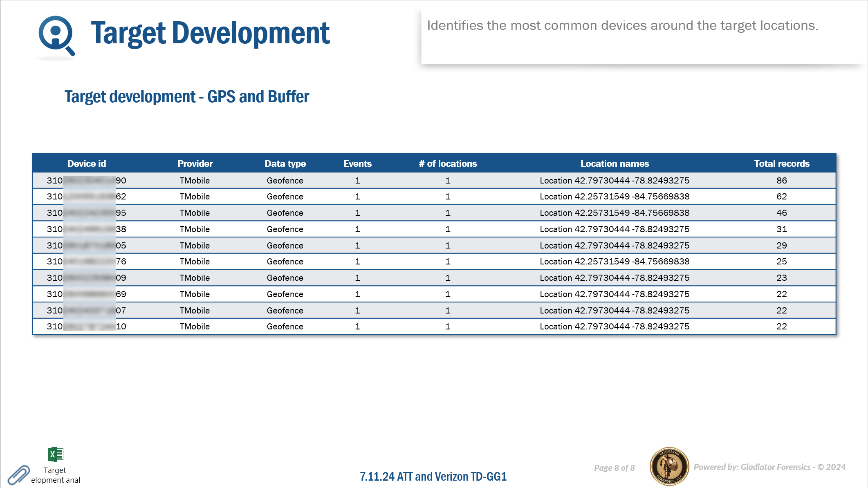Select the Location names column header
Screen dimensions: 868x488
pyautogui.click(x=615, y=163)
